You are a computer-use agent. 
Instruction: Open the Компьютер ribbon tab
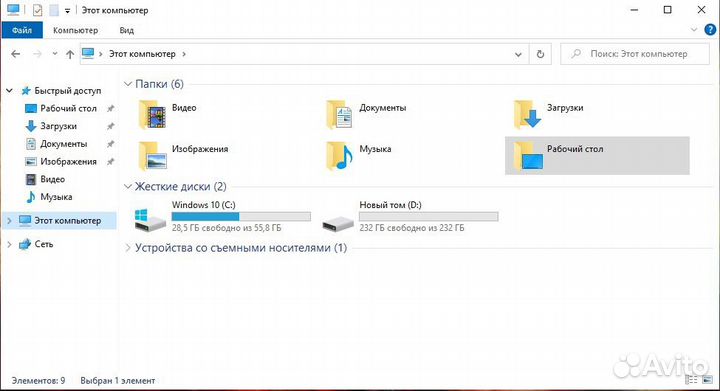pos(75,30)
